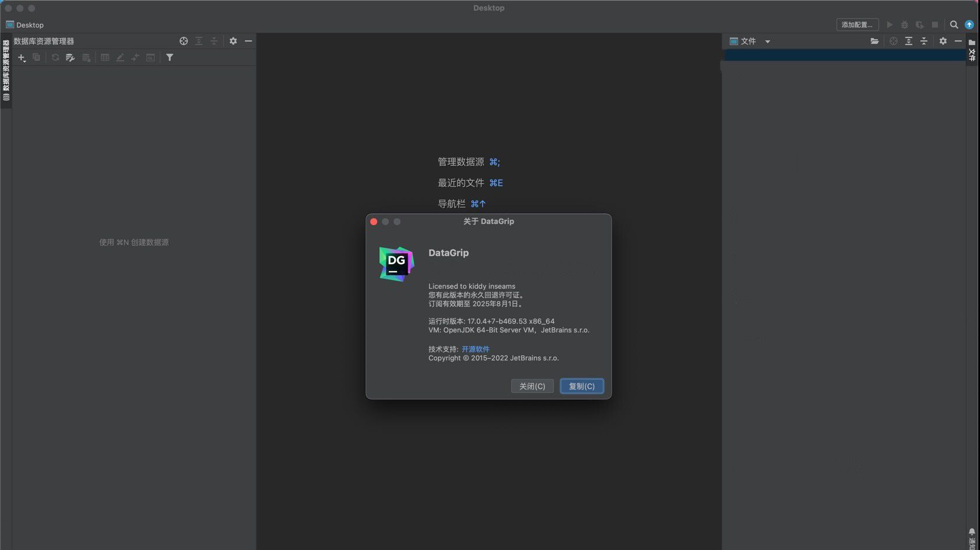
Task: Switch to the Desktop tab at top left
Action: (25, 24)
